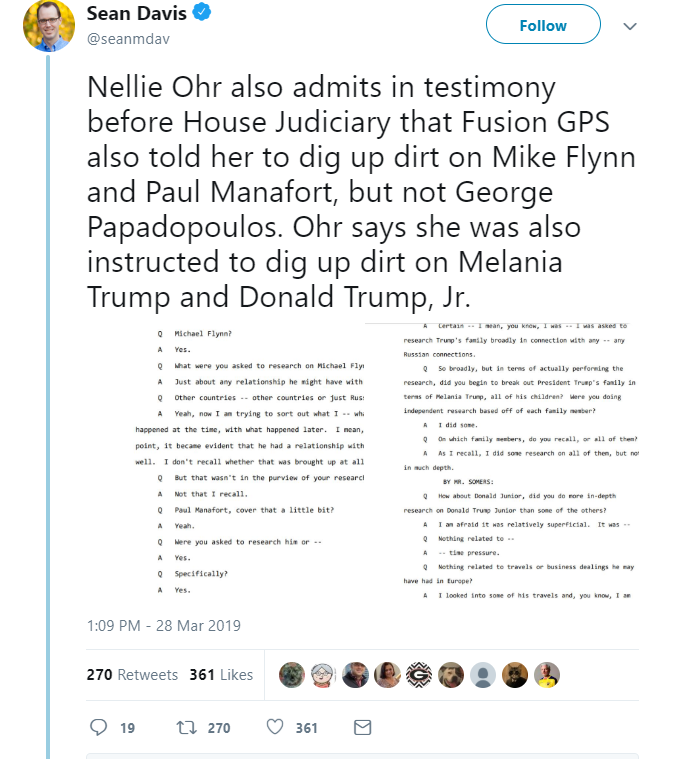The width and height of the screenshot is (697, 759).
Task: Send tweet via envelope message icon
Action: pos(363,727)
